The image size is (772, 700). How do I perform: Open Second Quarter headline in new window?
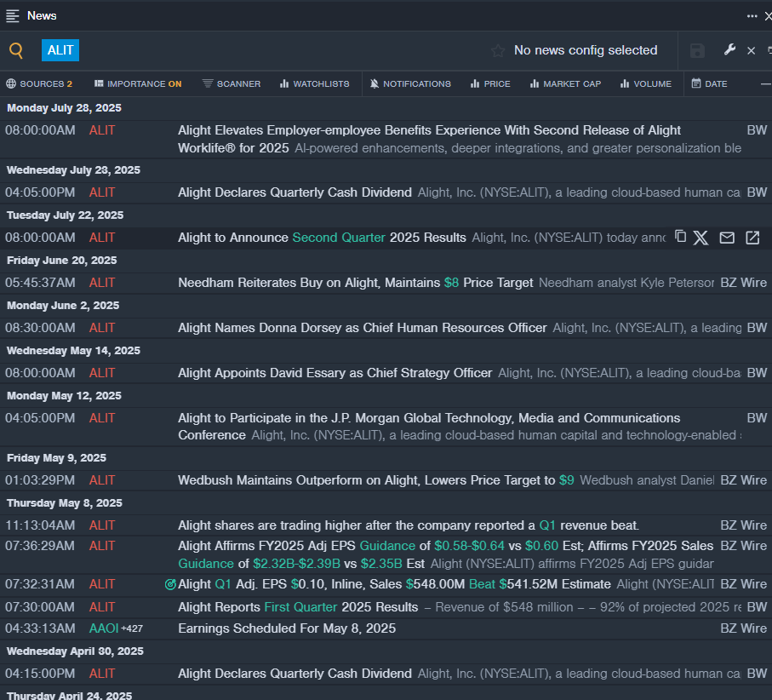pos(752,238)
